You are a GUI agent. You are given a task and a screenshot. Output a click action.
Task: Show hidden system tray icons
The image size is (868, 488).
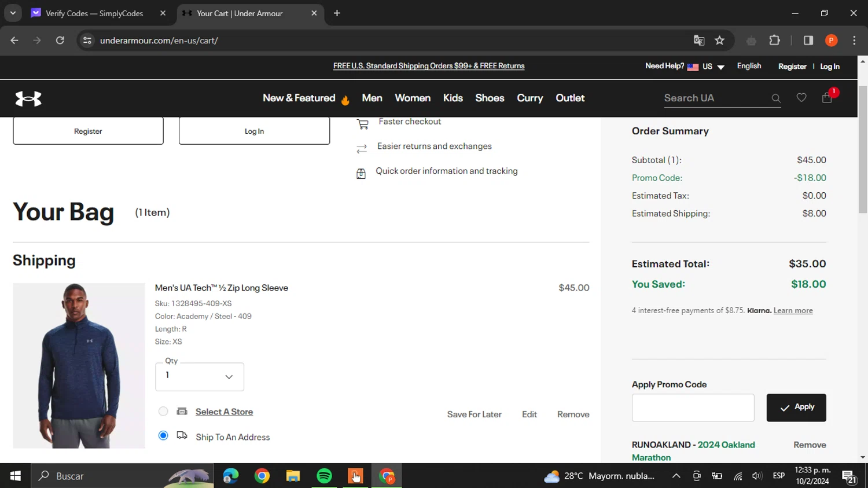(676, 476)
